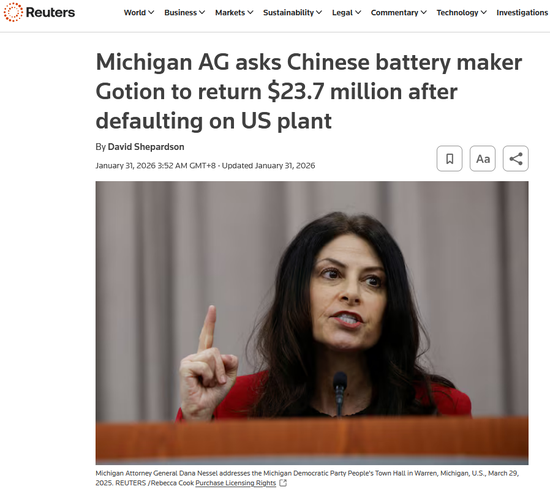The image size is (550, 489).
Task: Open the share article icon
Action: coord(516,159)
